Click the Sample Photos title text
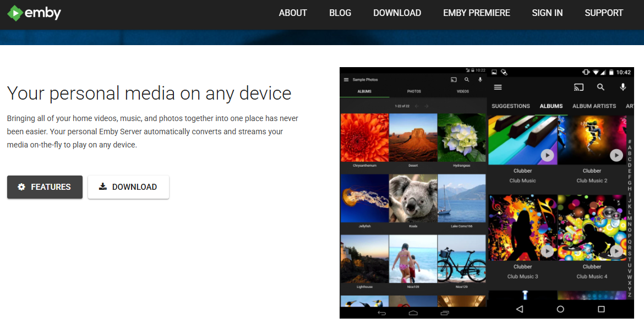The image size is (644, 334). [x=365, y=80]
